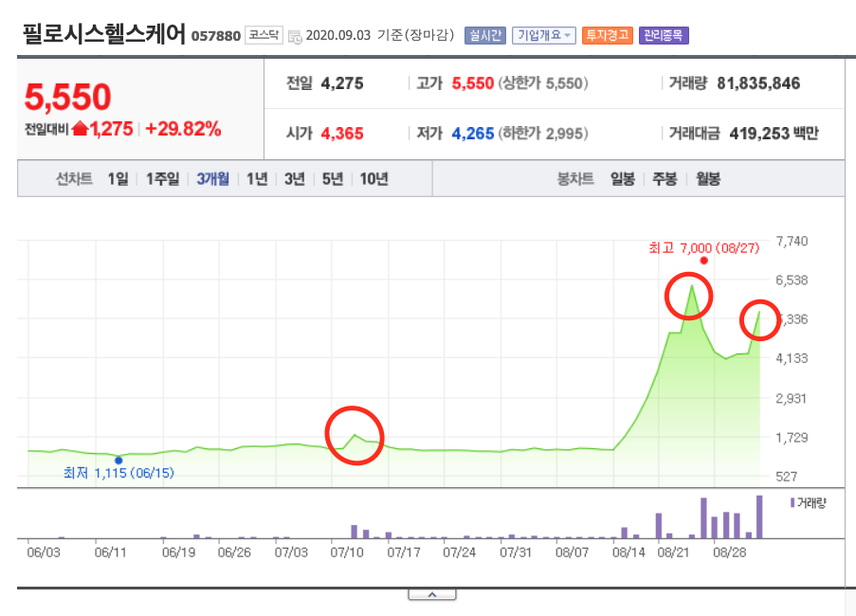
Task: Click the change percent +29.82%
Action: click(x=183, y=129)
